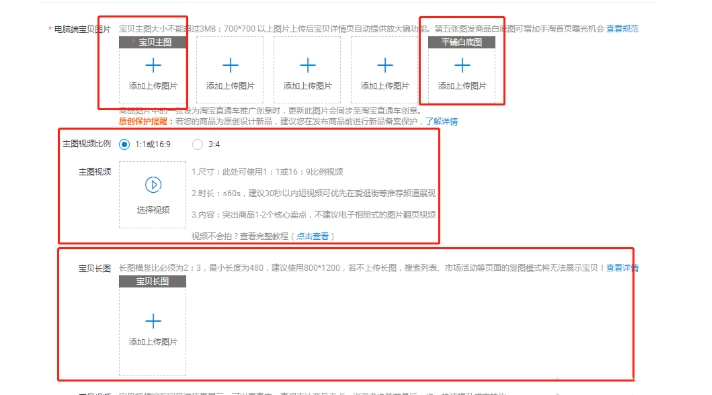Screen dimensions: 712x395
Task: Click the 电脑端宝贝图片 label
Action: (x=82, y=29)
